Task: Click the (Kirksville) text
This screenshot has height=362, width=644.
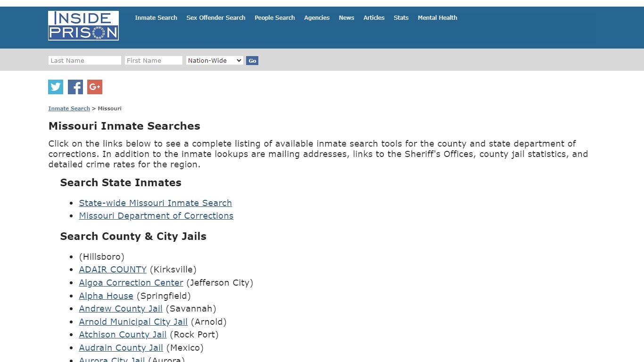Action: [173, 270]
